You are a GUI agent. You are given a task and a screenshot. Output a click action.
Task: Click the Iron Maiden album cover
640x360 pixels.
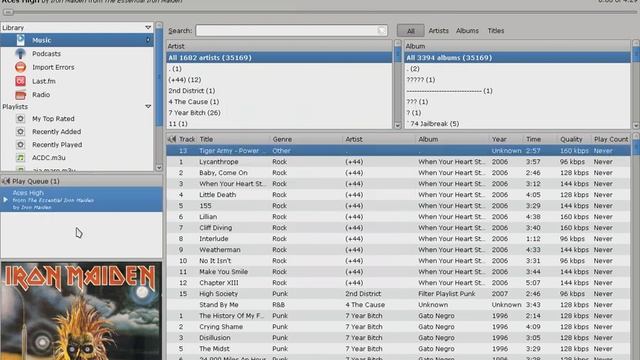(x=81, y=311)
